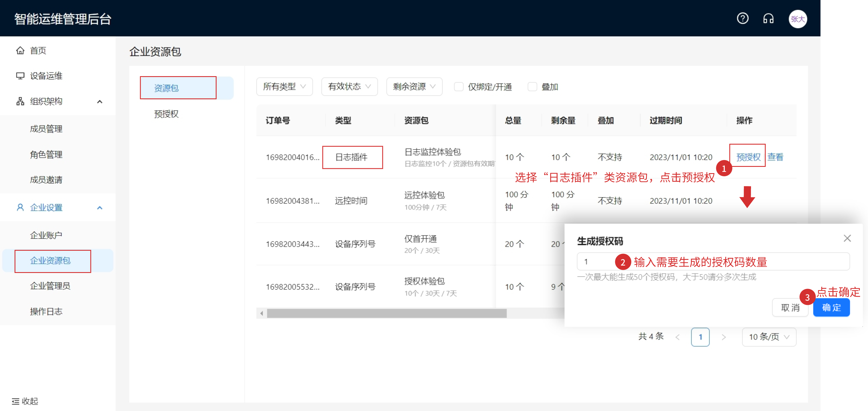Toggle the 叠加 checkbox
868x411 pixels.
tap(532, 87)
